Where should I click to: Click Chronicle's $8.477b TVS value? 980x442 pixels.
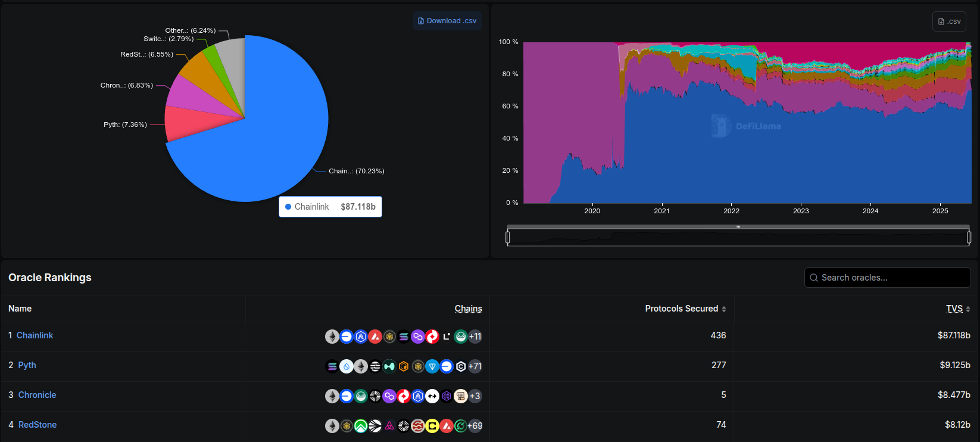(954, 395)
